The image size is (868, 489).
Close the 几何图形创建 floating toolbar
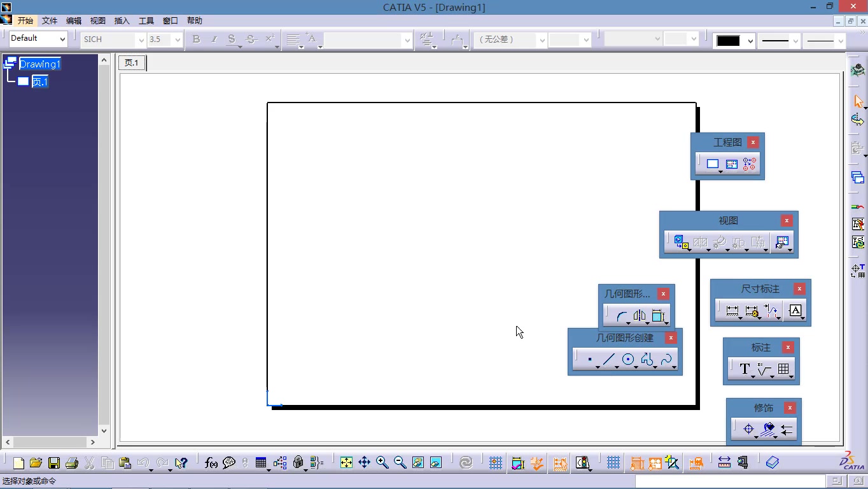(671, 338)
